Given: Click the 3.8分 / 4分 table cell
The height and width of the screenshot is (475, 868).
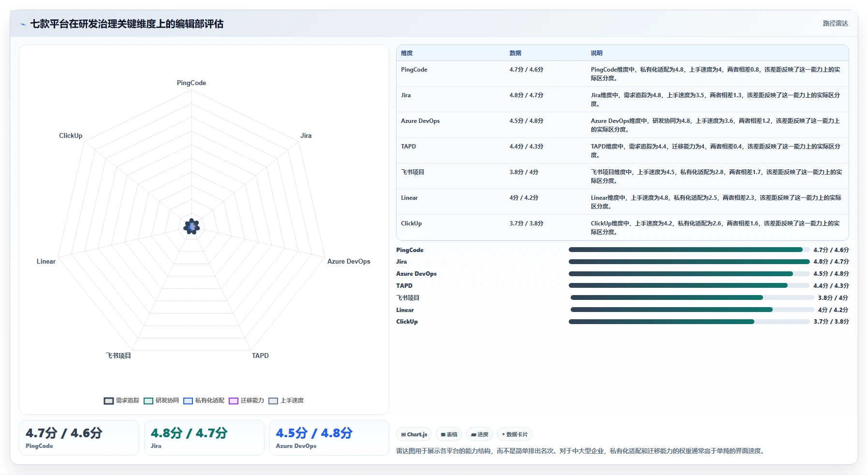Looking at the screenshot, I should tap(524, 172).
